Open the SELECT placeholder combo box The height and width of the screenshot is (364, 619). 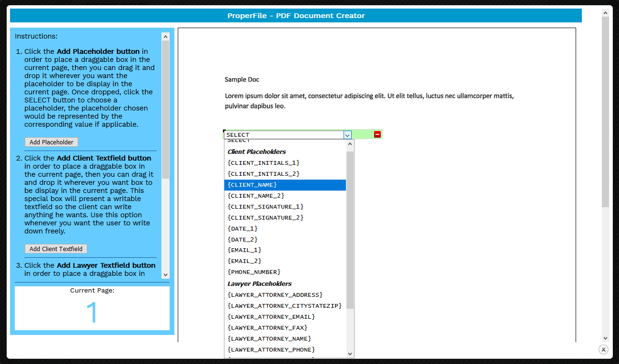pyautogui.click(x=288, y=135)
